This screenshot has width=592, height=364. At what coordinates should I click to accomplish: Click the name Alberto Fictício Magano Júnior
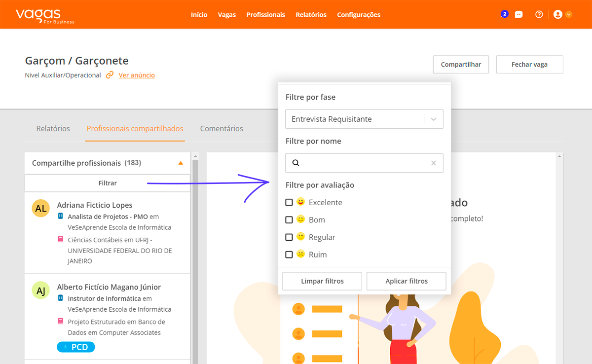click(109, 287)
